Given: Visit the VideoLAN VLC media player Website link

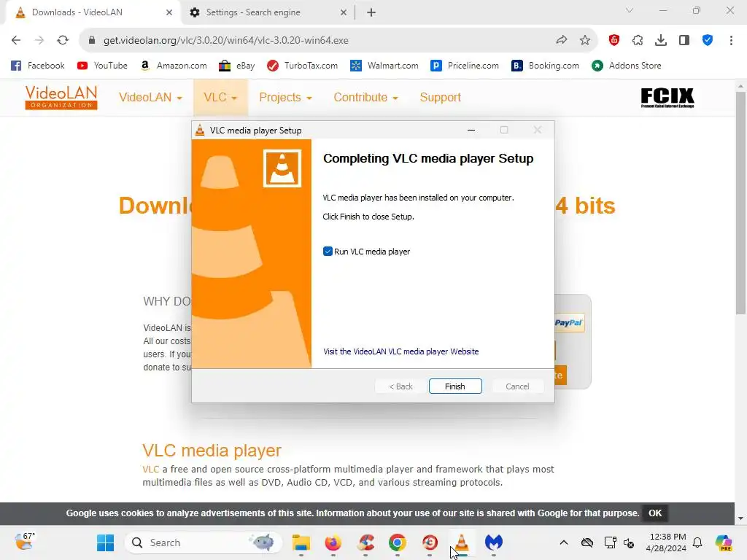Looking at the screenshot, I should (400, 351).
